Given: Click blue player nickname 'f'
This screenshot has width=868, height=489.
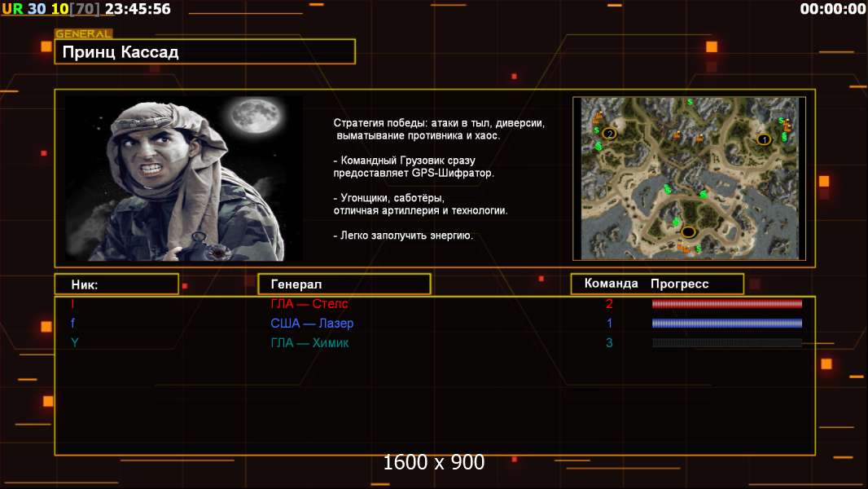Looking at the screenshot, I should coord(72,323).
